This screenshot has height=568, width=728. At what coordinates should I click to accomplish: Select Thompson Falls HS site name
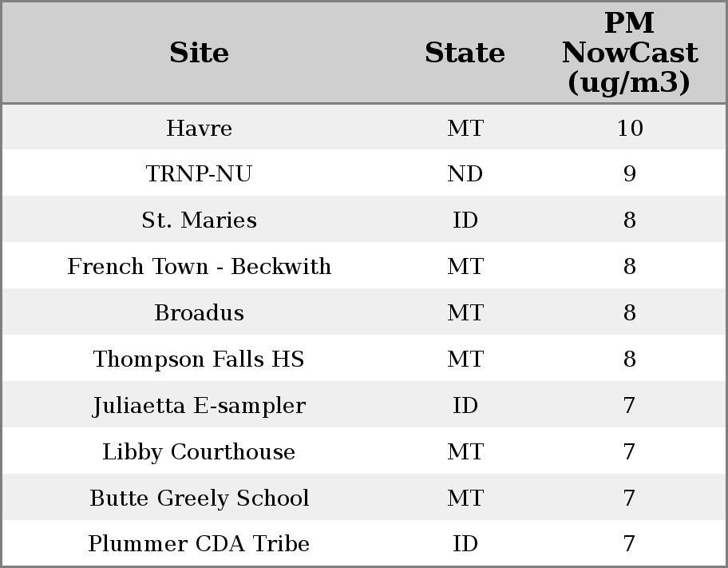click(199, 359)
